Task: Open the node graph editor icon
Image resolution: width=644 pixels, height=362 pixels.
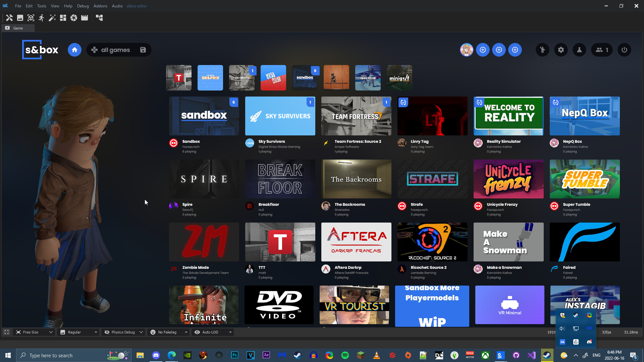Action: [x=99, y=18]
